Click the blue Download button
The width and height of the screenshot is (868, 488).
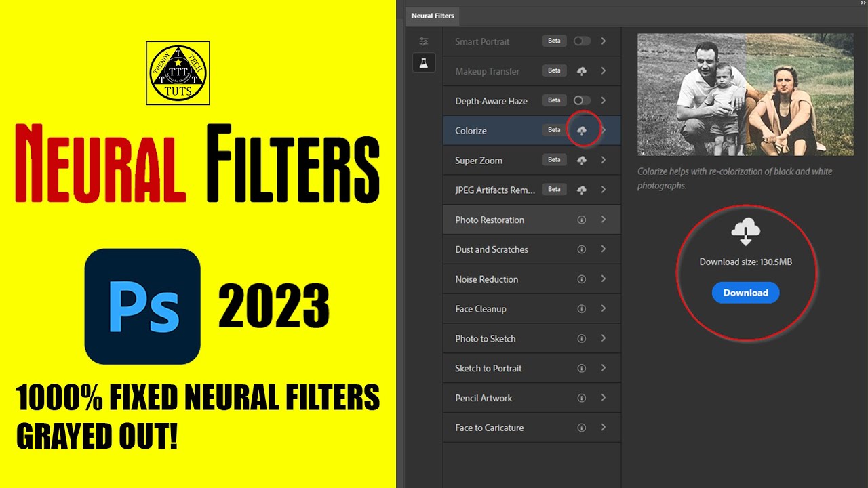(x=745, y=293)
